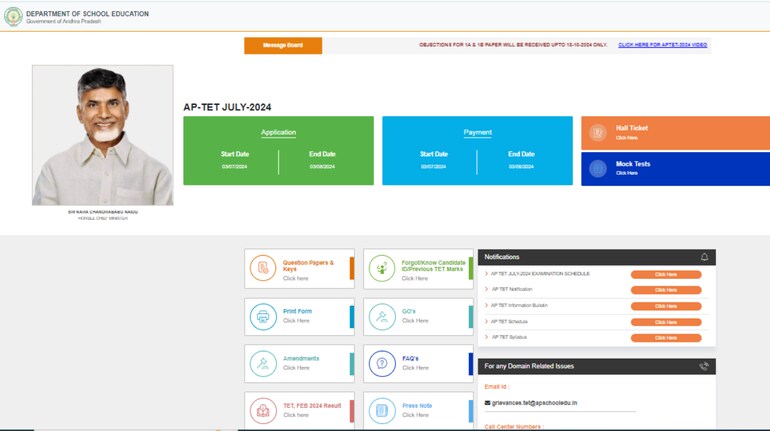The width and height of the screenshot is (770, 431).
Task: Click the Print Form printer icon
Action: [263, 317]
